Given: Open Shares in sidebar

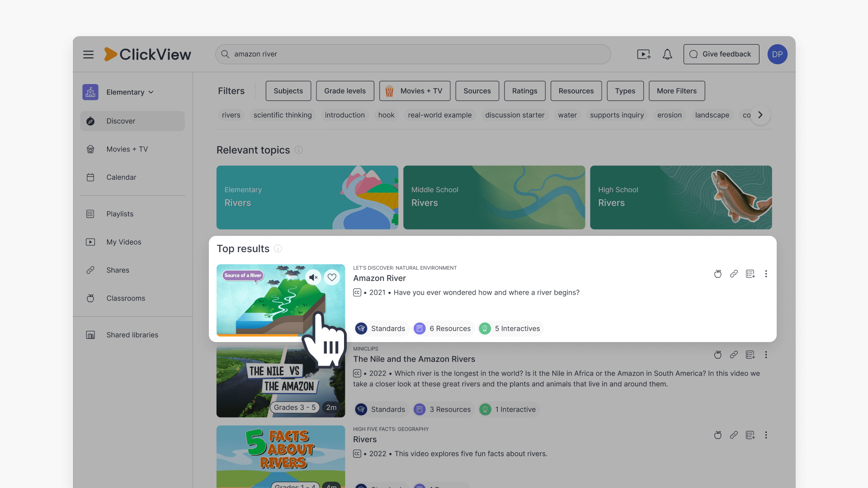Looking at the screenshot, I should coord(132,270).
